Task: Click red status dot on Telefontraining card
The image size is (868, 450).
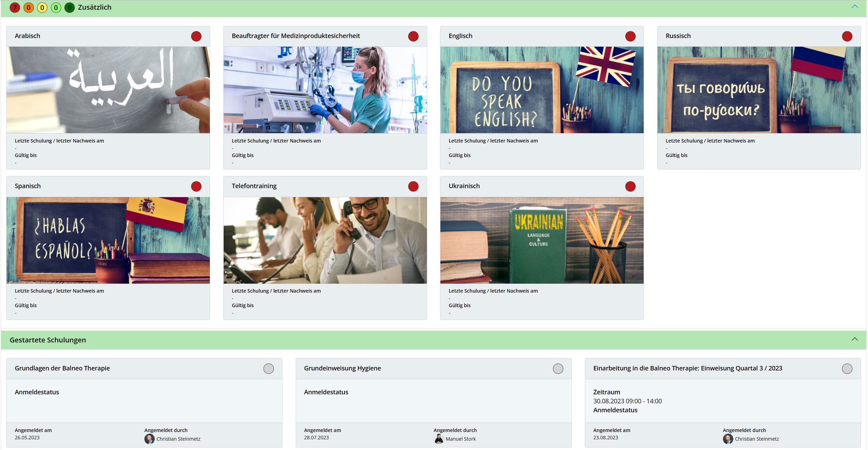Action: [413, 186]
